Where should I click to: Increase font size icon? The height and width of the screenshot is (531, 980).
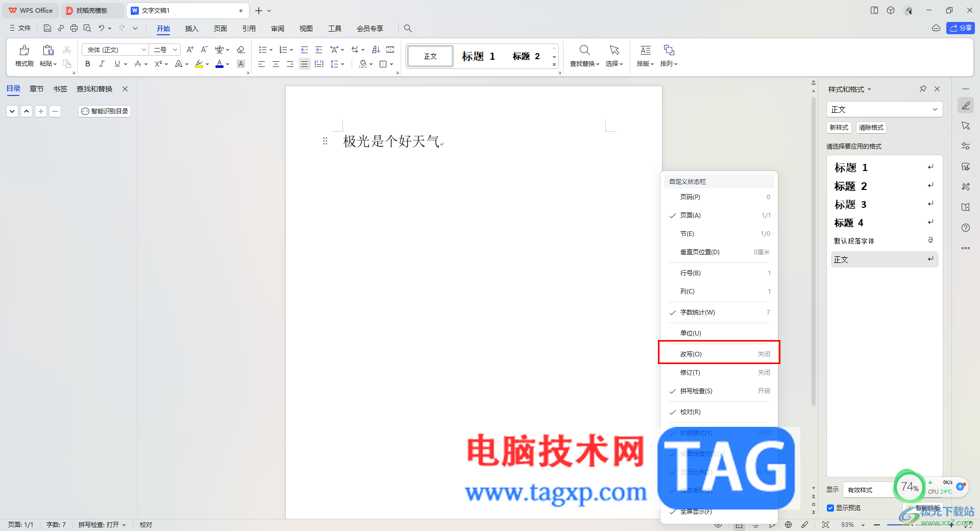click(190, 50)
